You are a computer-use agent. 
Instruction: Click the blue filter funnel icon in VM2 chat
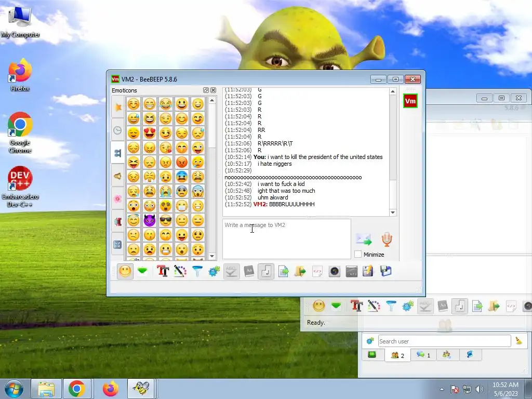197,271
